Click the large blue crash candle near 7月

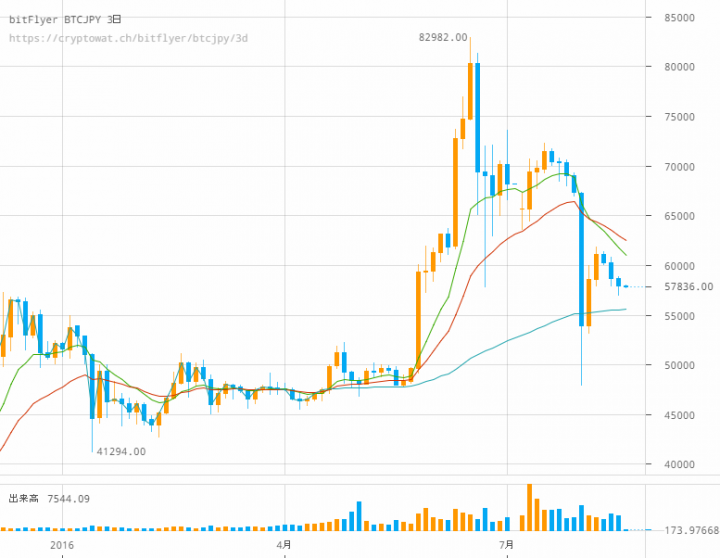pyautogui.click(x=582, y=258)
